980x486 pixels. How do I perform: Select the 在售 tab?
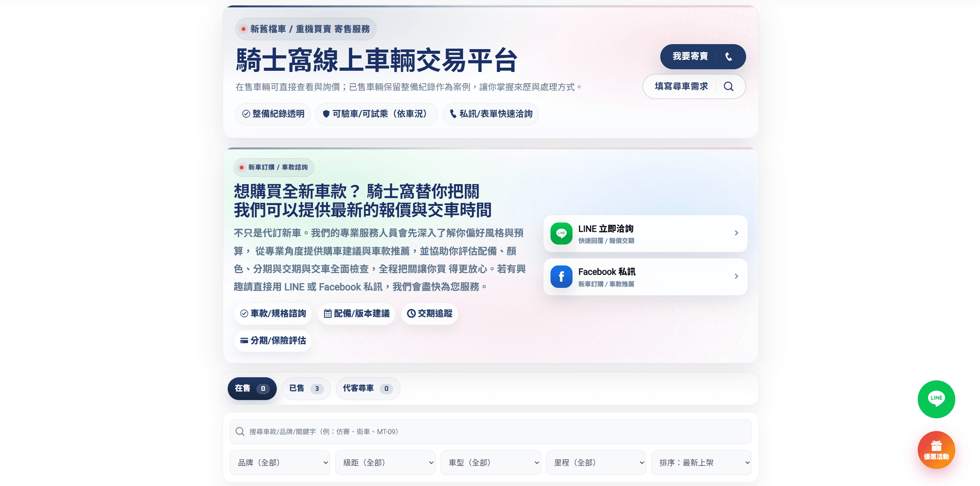[252, 388]
